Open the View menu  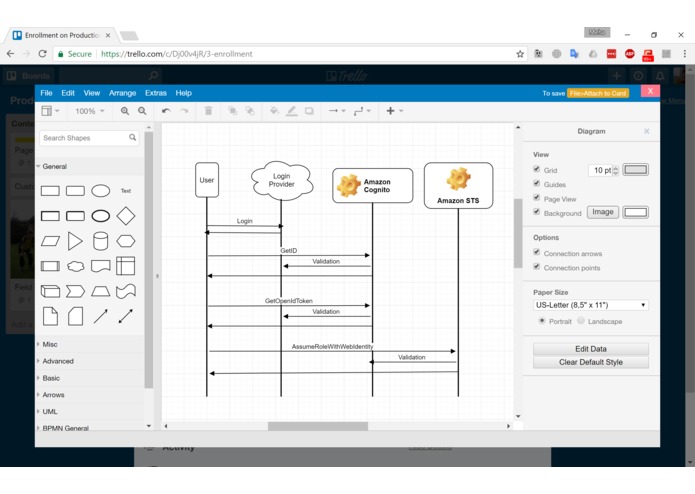(x=92, y=93)
